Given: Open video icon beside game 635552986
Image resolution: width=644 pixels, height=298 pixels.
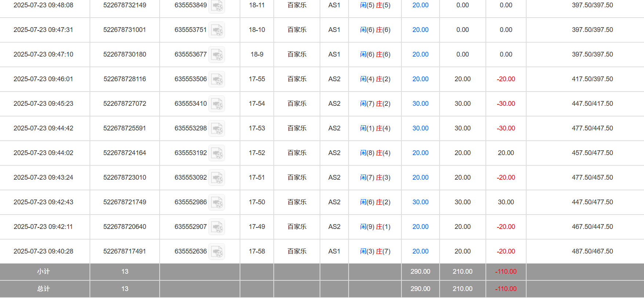Looking at the screenshot, I should 217,202.
